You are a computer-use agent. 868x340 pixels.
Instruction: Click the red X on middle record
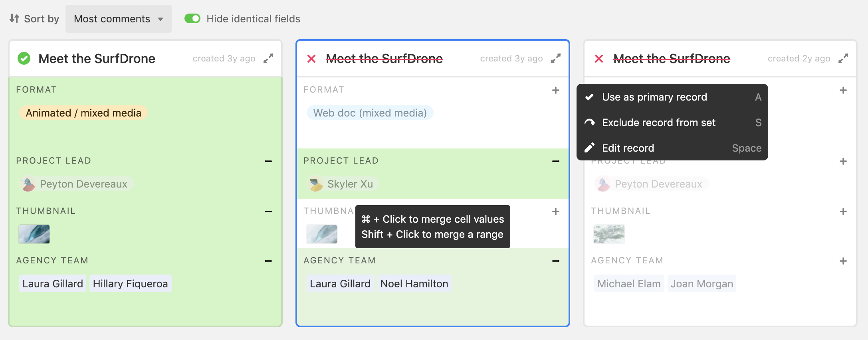pyautogui.click(x=311, y=59)
